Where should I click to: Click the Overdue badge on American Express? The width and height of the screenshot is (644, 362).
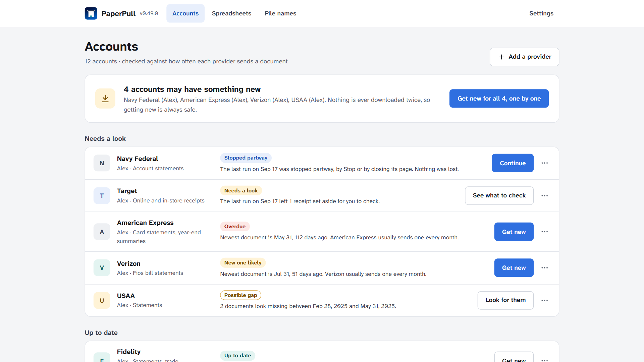[235, 227]
